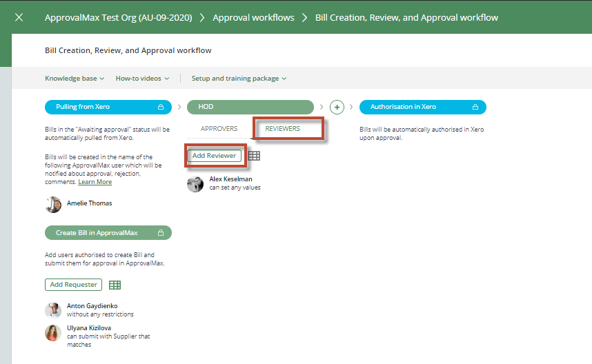The width and height of the screenshot is (592, 364).
Task: Switch to the APPROVERS tab
Action: [x=219, y=129]
